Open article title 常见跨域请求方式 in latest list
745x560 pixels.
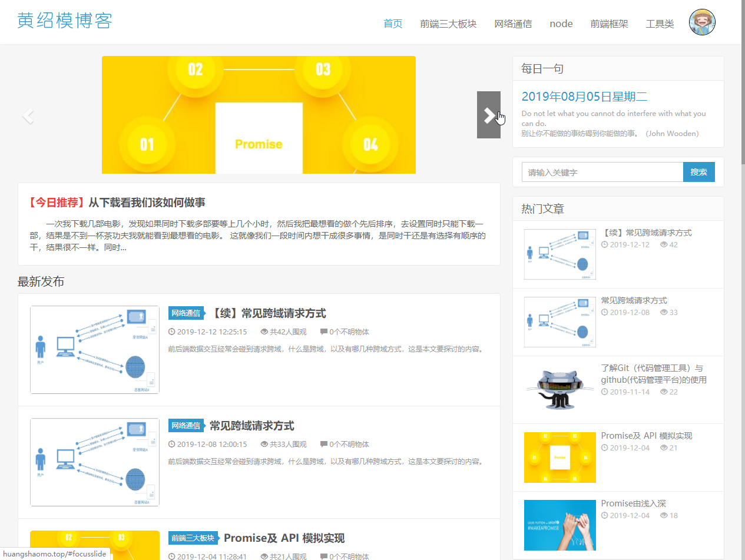pyautogui.click(x=251, y=426)
